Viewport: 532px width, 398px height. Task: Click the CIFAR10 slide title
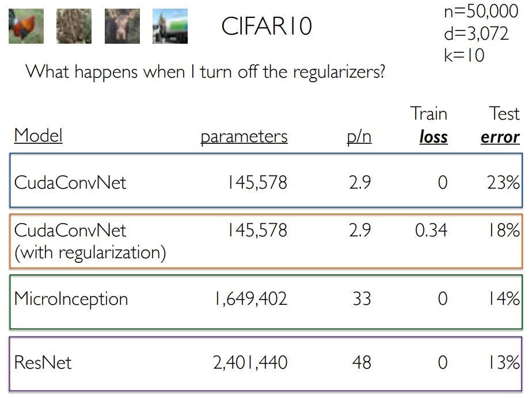pos(267,26)
